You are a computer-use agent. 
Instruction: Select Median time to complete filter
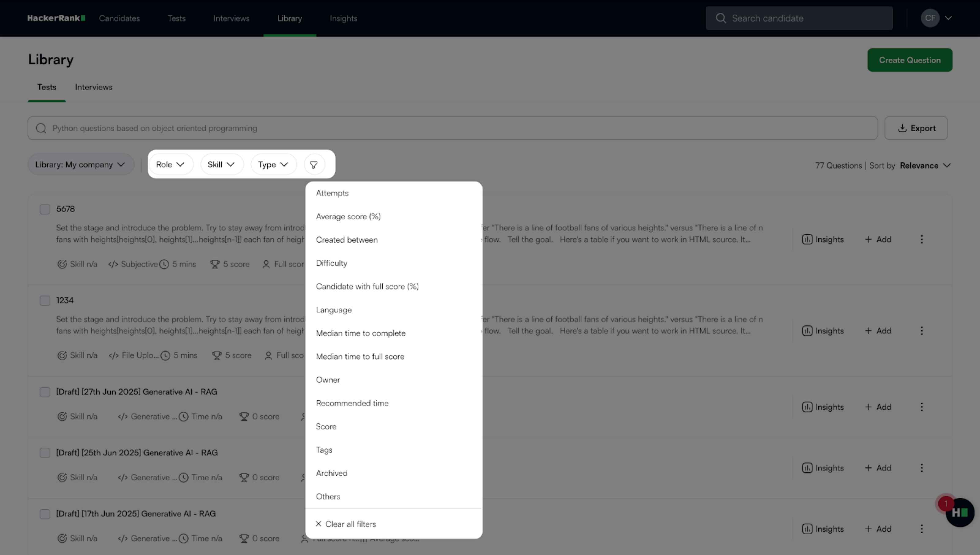pyautogui.click(x=360, y=333)
